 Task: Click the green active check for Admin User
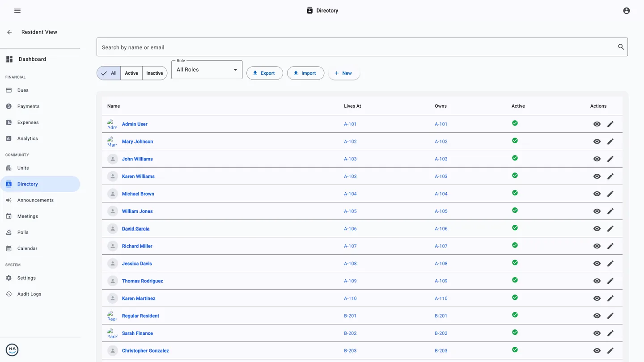[x=515, y=123]
